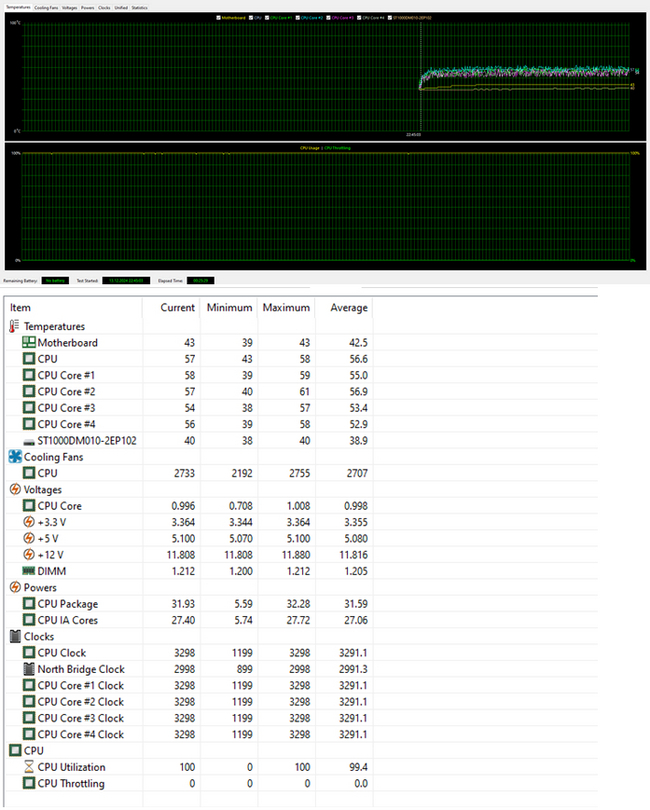Click the North Bridge Clock chip icon
Screen dimensions: 650x810
point(29,670)
